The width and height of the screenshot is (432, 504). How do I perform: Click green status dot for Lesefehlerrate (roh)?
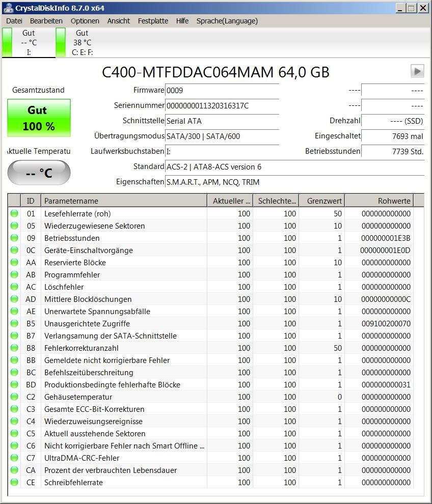14,213
